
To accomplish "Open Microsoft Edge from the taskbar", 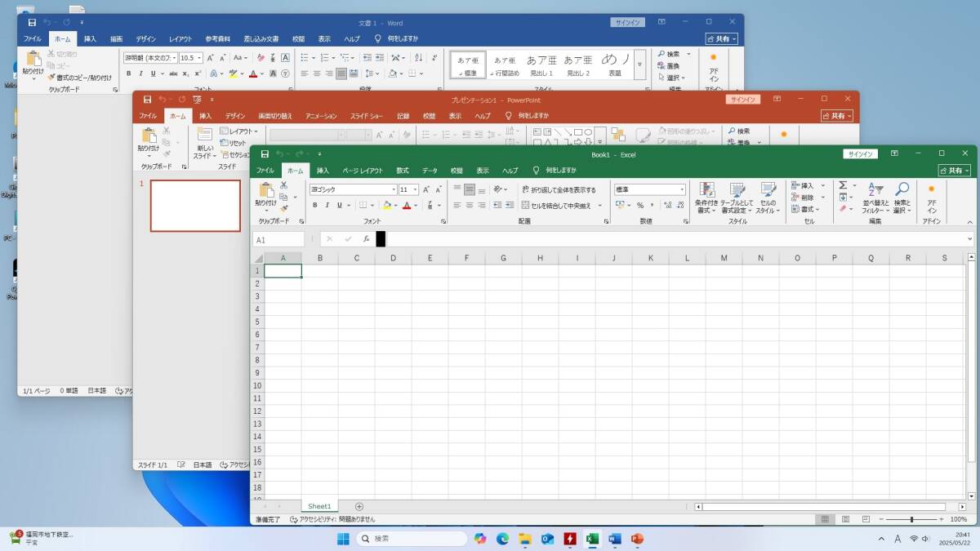I will 503,539.
